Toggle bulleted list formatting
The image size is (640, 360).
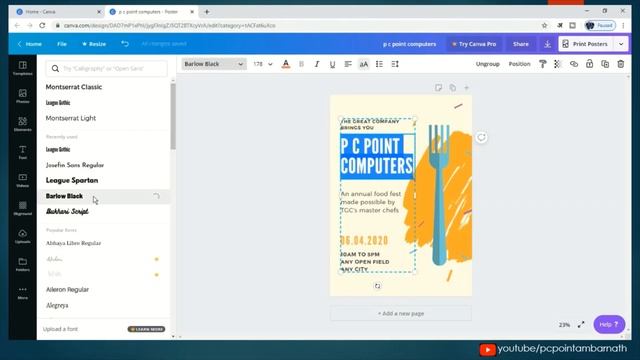point(379,64)
